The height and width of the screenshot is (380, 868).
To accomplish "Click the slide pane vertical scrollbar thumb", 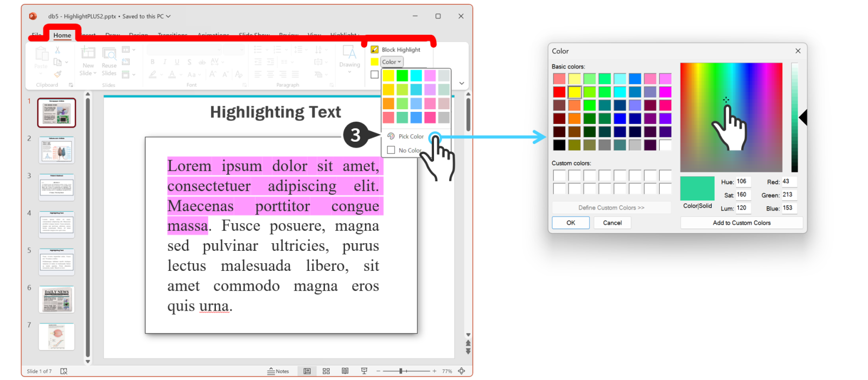I will pyautogui.click(x=468, y=114).
